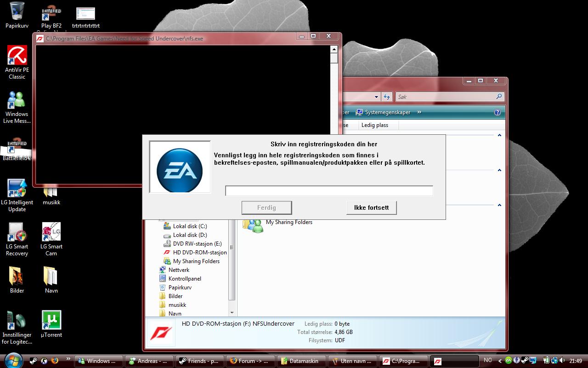Click Daemon Tools lightning tray icon

tap(516, 361)
